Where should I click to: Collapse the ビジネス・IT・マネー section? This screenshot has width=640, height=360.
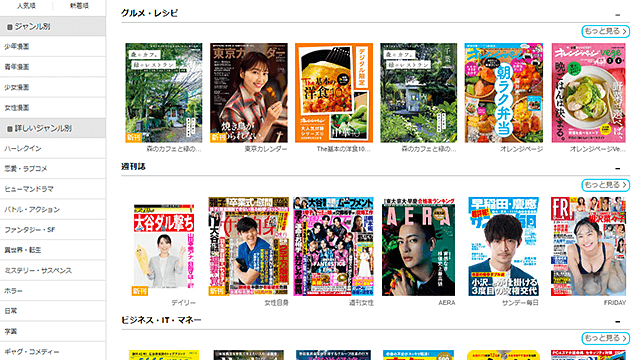pyautogui.click(x=618, y=322)
